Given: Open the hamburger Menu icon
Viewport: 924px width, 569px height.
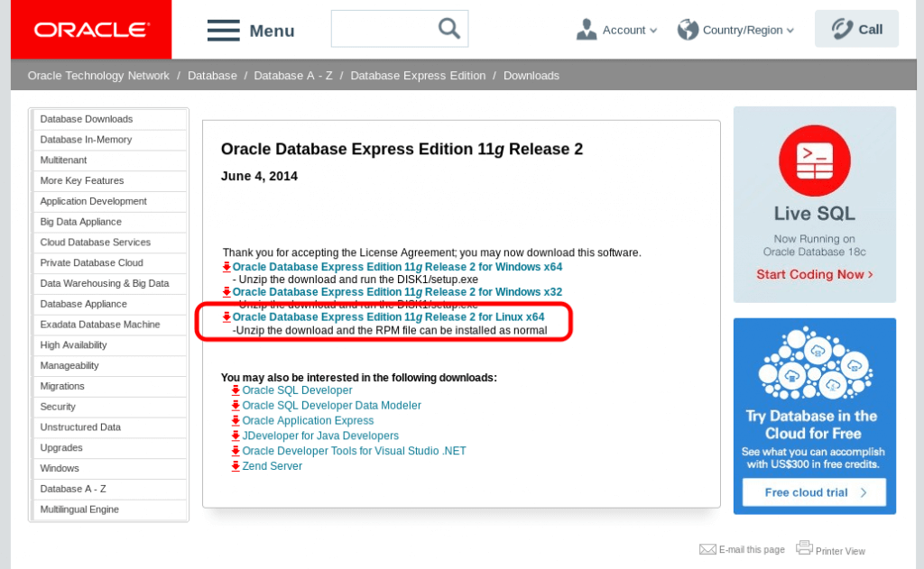Looking at the screenshot, I should point(223,31).
